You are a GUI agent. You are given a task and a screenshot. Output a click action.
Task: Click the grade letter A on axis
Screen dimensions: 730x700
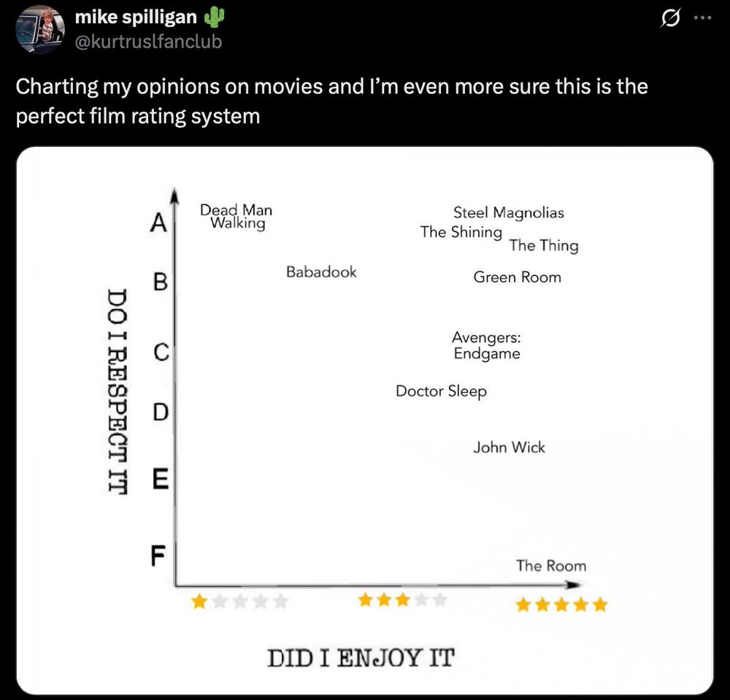tap(158, 222)
